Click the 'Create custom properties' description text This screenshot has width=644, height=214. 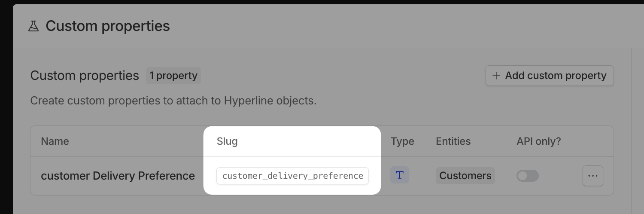tap(173, 101)
